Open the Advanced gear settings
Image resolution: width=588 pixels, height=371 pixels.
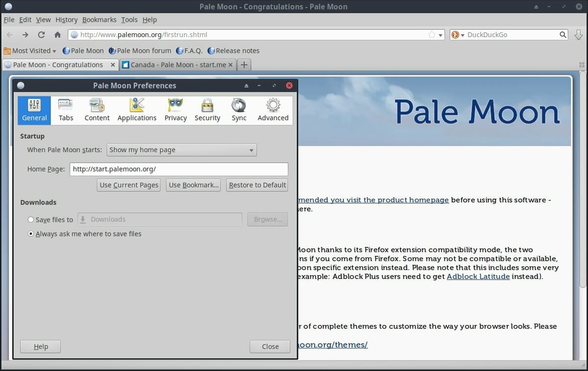(272, 109)
